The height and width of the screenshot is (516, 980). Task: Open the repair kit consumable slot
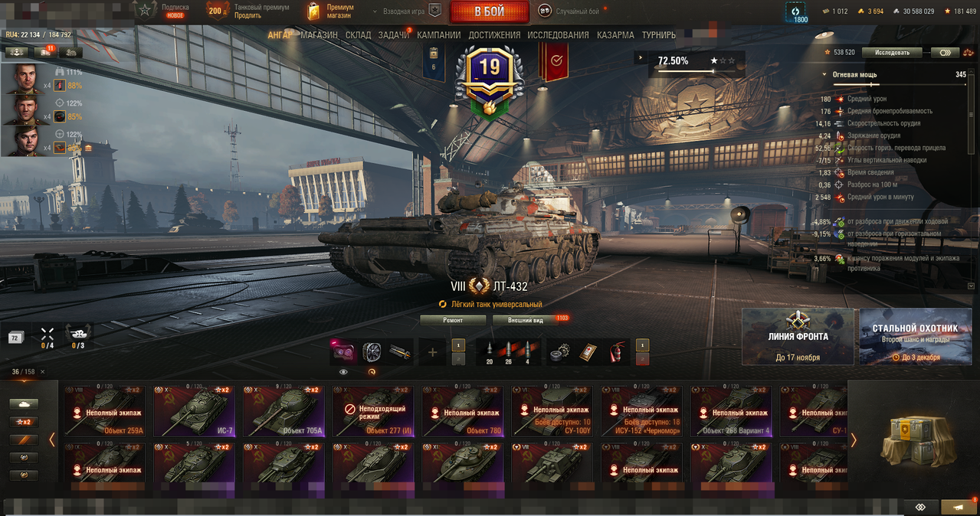click(x=559, y=352)
